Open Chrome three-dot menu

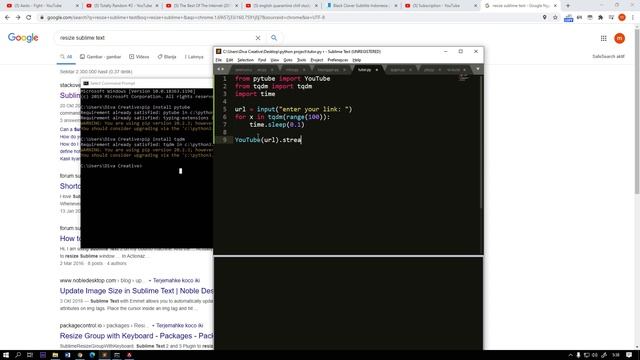coord(633,18)
